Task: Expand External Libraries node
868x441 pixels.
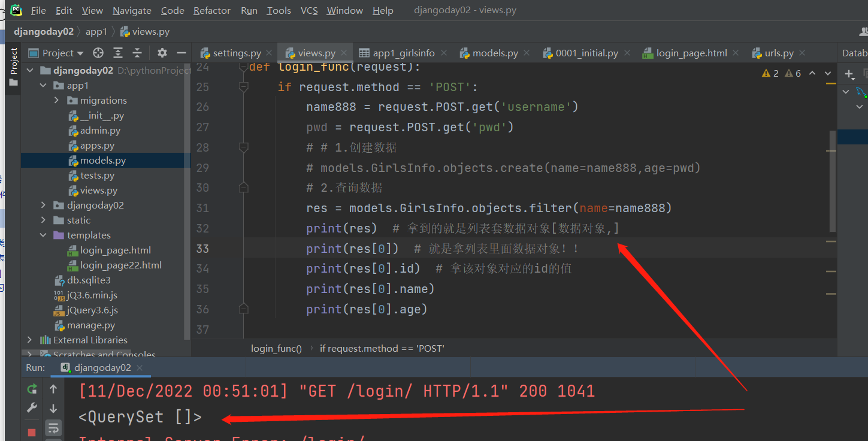Action: point(30,340)
